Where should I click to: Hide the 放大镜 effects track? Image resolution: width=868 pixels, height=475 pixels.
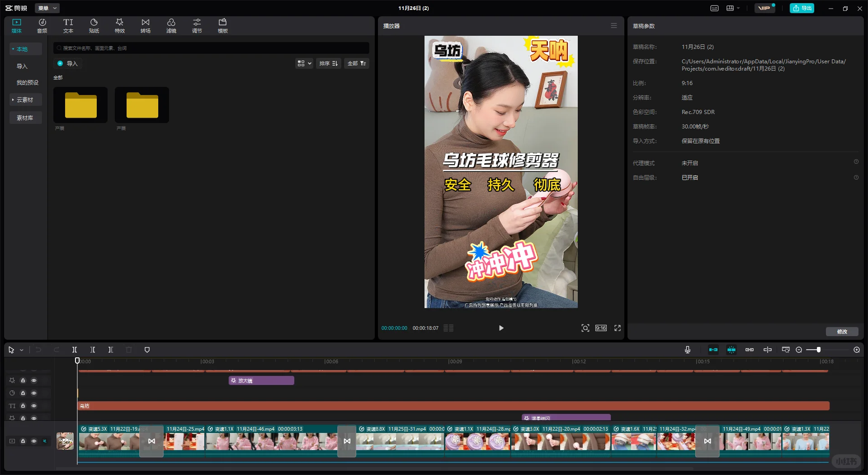34,380
